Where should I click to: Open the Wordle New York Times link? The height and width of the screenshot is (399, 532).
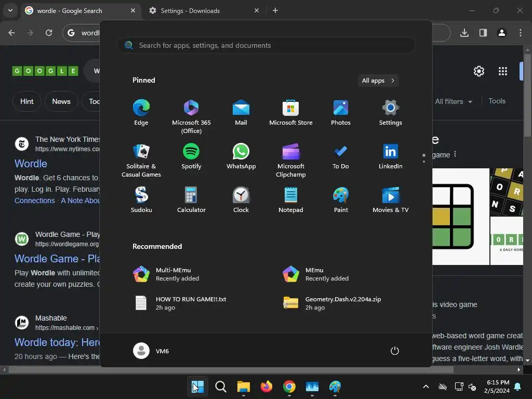tap(31, 164)
